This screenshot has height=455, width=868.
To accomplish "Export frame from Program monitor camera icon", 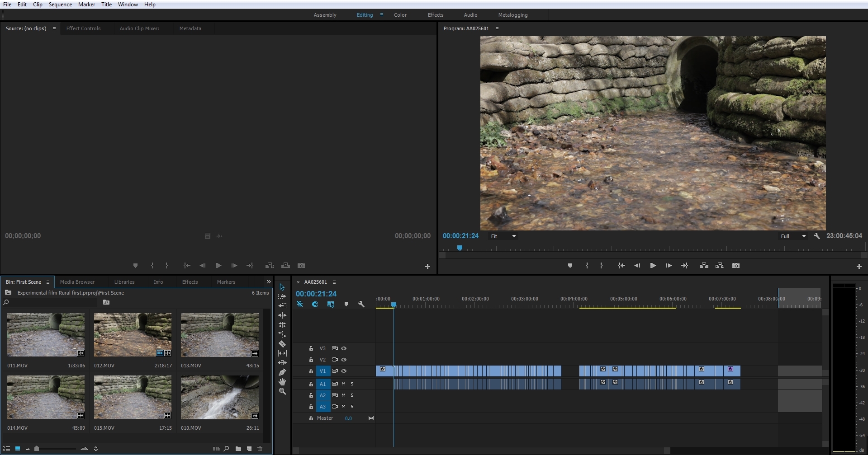I will click(x=736, y=266).
